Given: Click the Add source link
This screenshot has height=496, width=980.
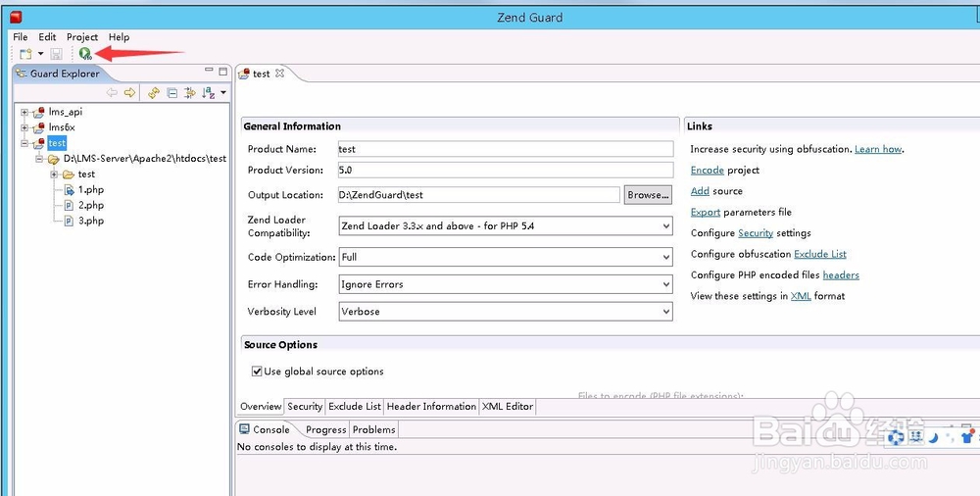Looking at the screenshot, I should 700,191.
